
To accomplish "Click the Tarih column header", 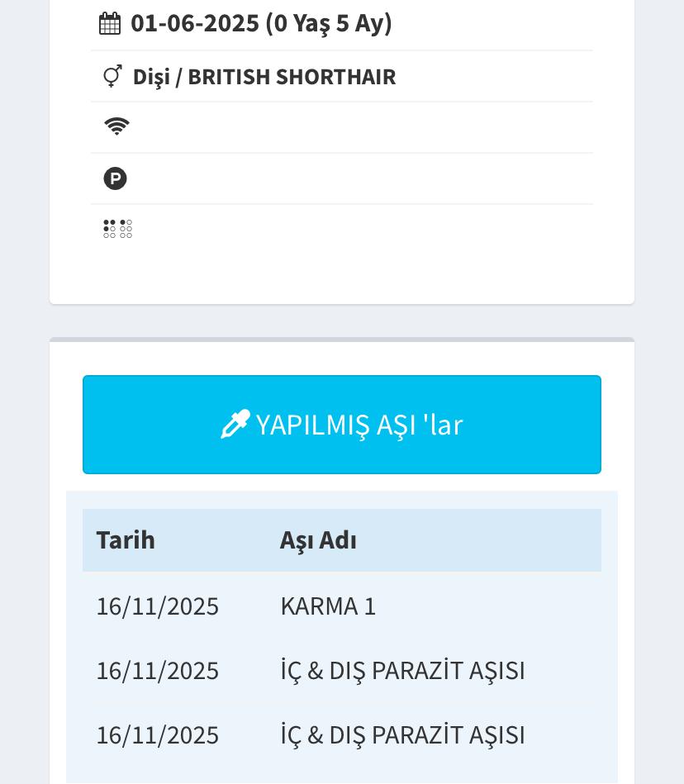I will pos(126,540).
